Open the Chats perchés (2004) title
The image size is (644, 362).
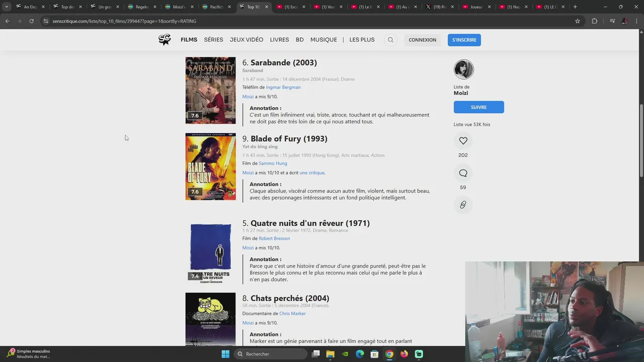tap(290, 298)
